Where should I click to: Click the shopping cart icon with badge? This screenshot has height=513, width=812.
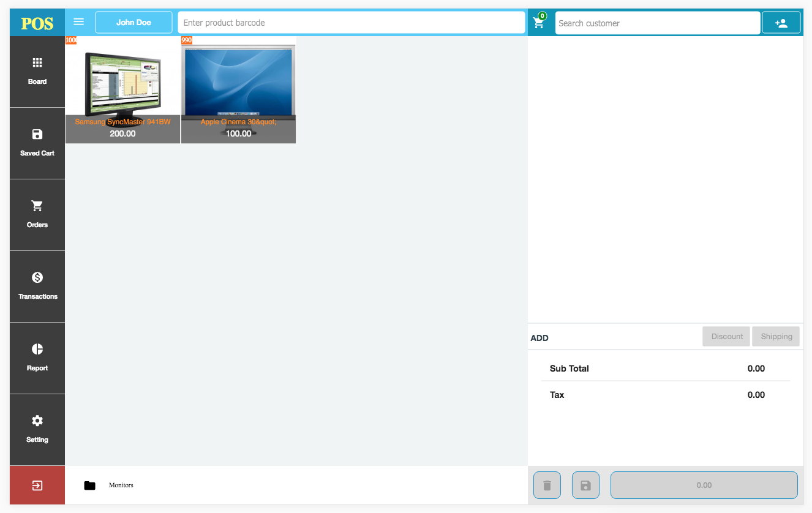click(539, 21)
